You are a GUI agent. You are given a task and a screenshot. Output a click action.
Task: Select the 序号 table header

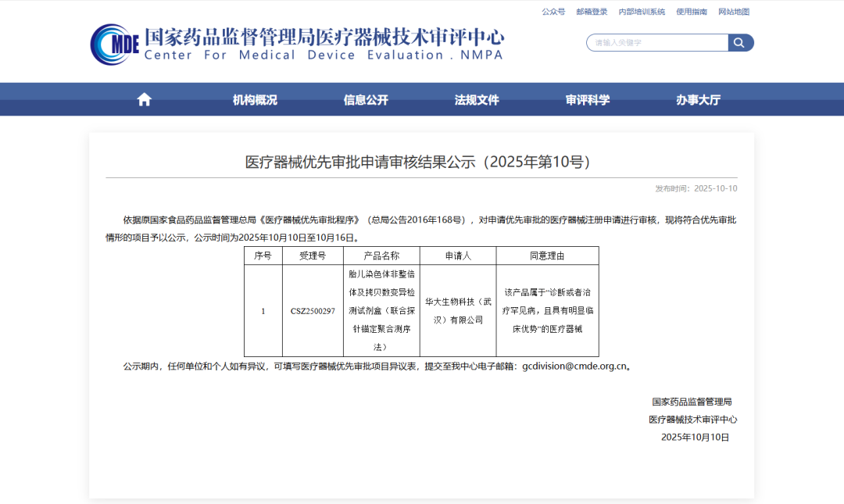(x=263, y=256)
